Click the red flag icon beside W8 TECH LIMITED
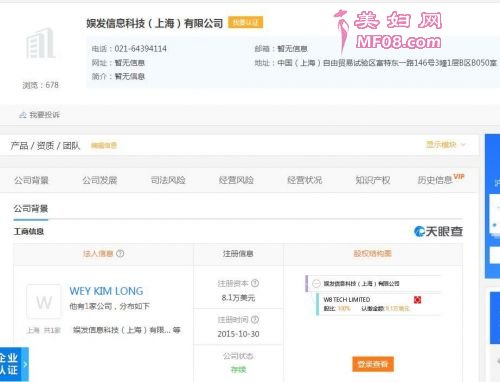The width and height of the screenshot is (500, 382). coord(417,300)
